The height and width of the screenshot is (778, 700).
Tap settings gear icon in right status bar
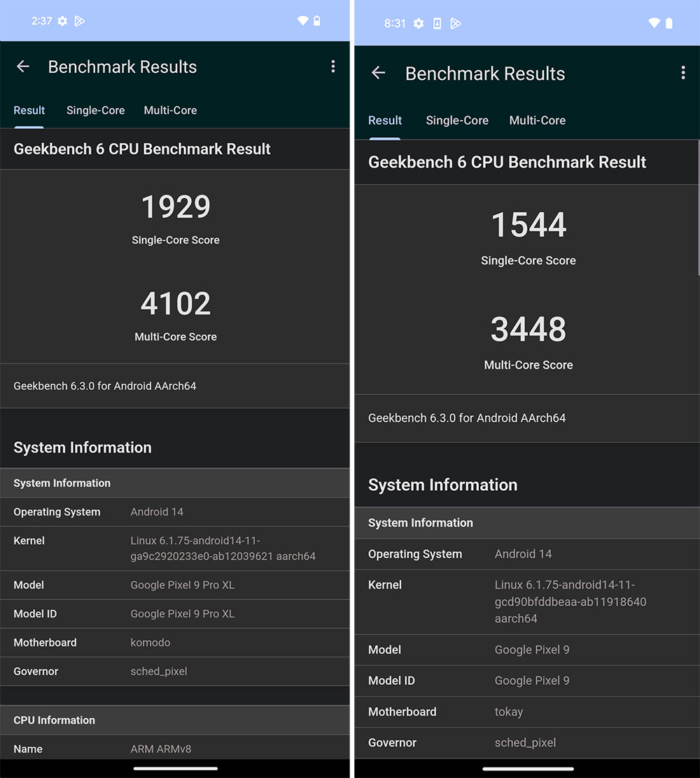[x=419, y=23]
